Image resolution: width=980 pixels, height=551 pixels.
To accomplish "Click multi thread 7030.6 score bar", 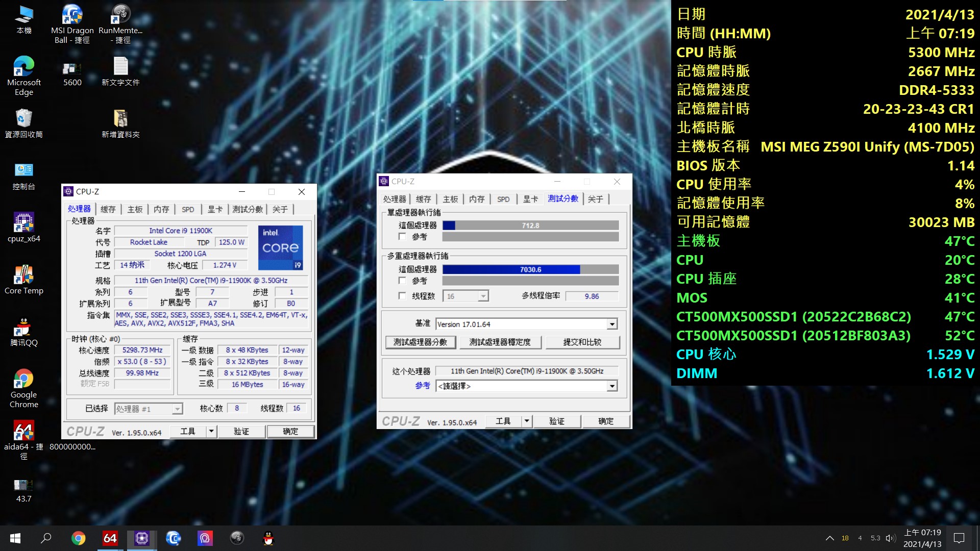I will [x=531, y=269].
